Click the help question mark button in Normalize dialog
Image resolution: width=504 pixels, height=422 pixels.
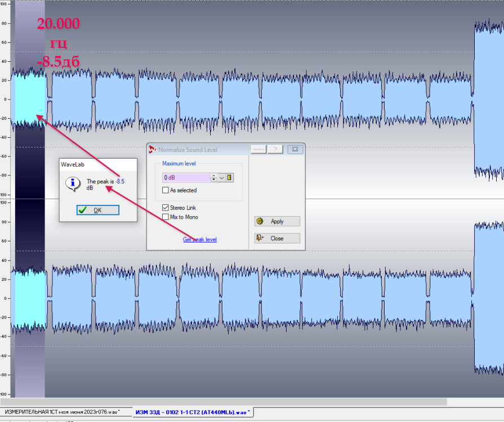(275, 149)
